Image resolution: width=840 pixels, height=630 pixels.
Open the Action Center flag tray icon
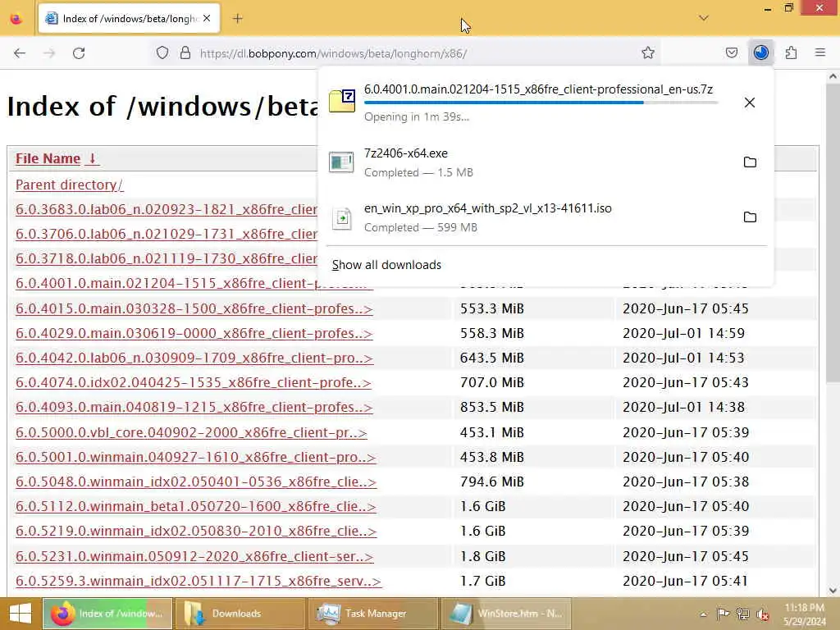click(723, 614)
